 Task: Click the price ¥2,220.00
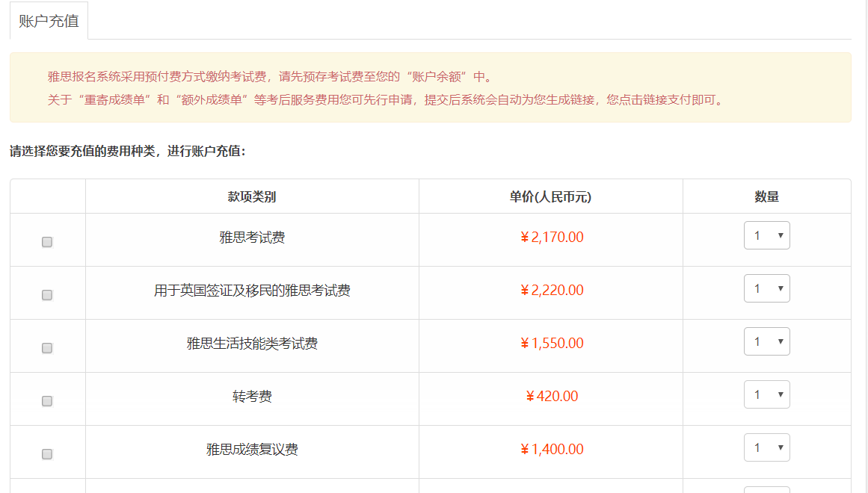pos(552,291)
